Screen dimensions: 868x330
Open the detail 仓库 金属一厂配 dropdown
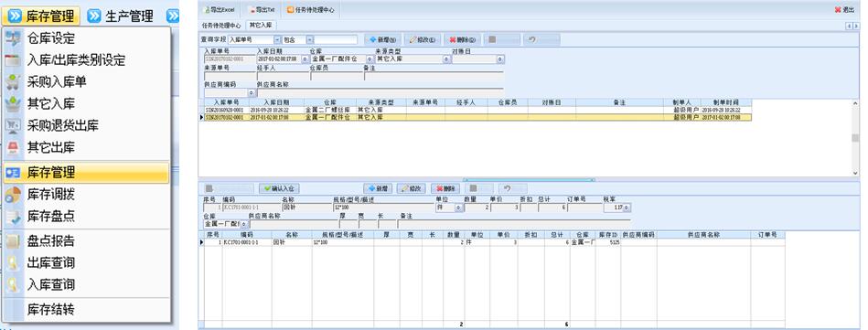click(x=244, y=224)
